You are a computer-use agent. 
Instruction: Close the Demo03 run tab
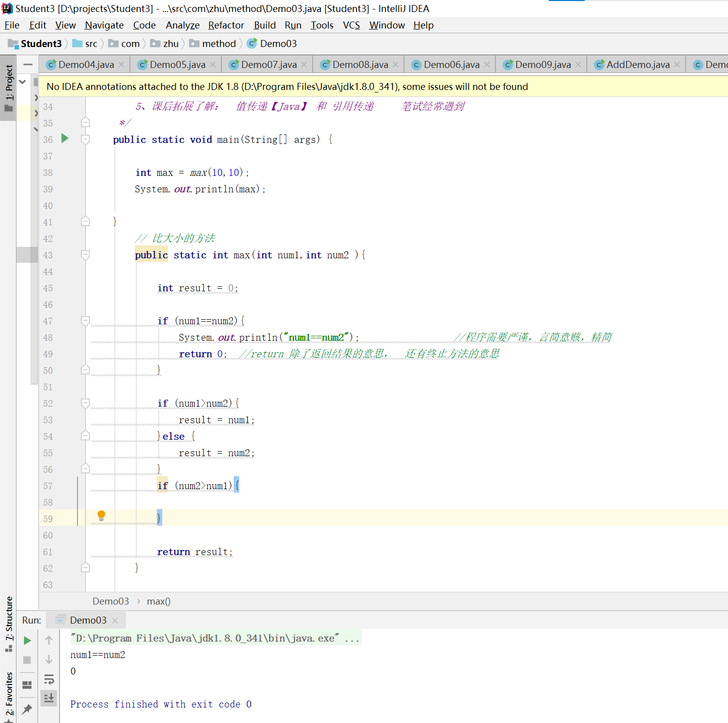(x=115, y=620)
